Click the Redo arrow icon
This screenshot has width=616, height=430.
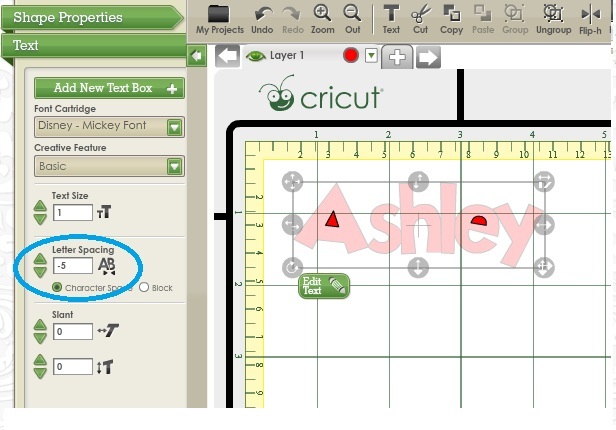[293, 19]
